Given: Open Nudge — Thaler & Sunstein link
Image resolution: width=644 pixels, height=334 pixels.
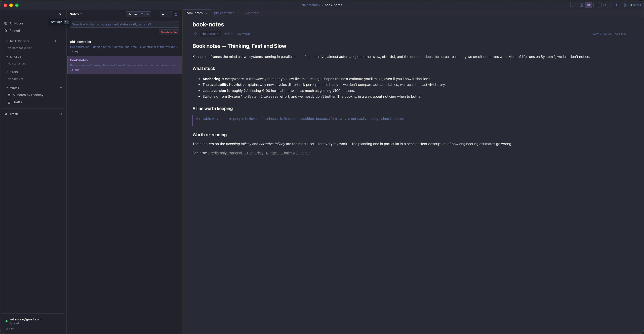Looking at the screenshot, I should (288, 153).
